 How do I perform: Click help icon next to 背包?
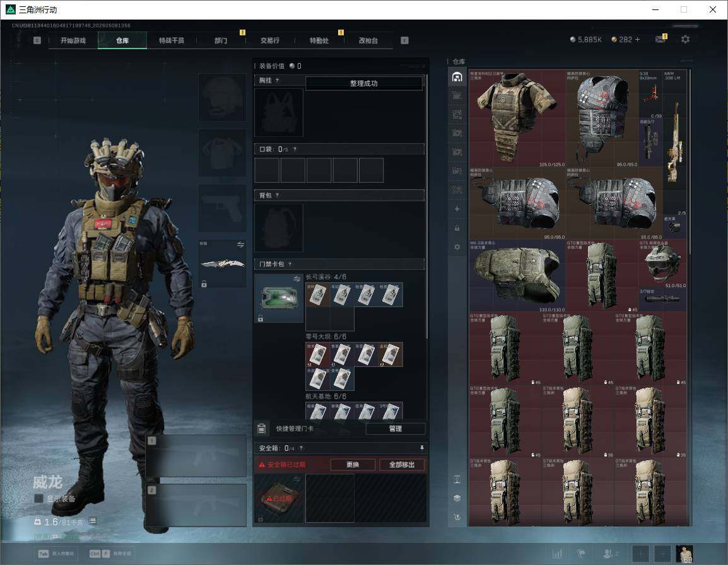tap(277, 195)
